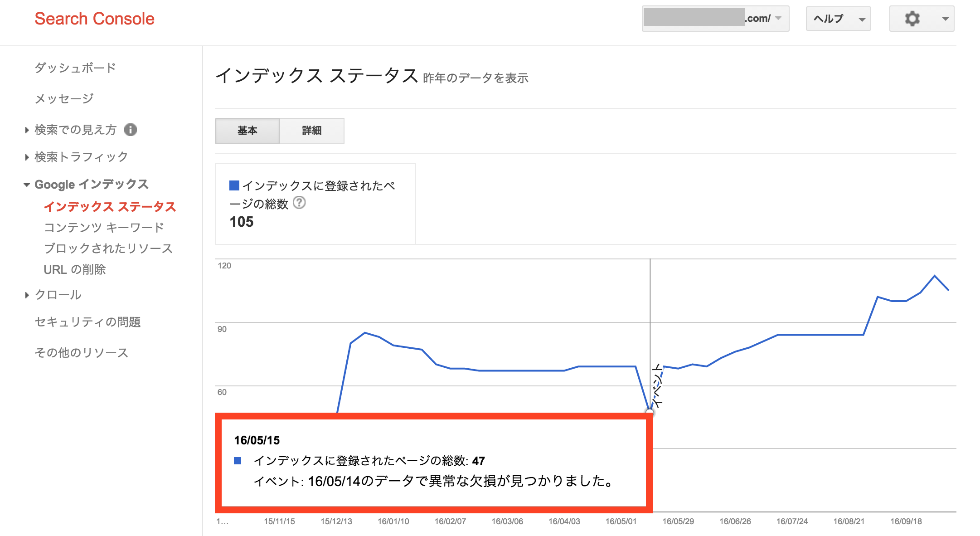This screenshot has width=980, height=536.
Task: Click the 昨年のデータを表示 text
Action: 476,78
